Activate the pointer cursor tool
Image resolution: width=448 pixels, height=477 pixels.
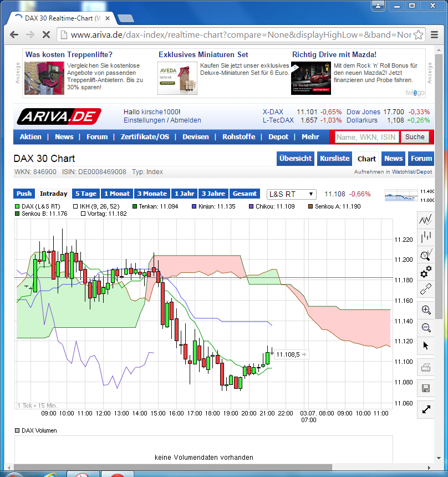click(426, 345)
